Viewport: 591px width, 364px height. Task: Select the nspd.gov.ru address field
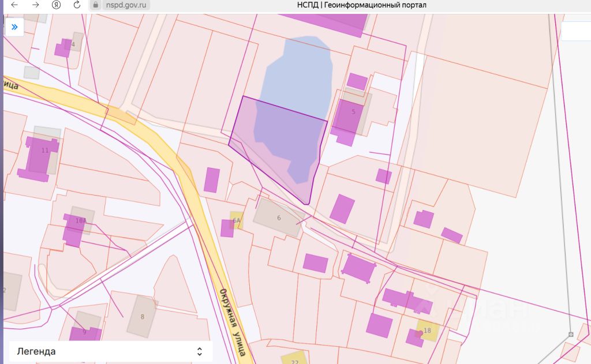125,5
